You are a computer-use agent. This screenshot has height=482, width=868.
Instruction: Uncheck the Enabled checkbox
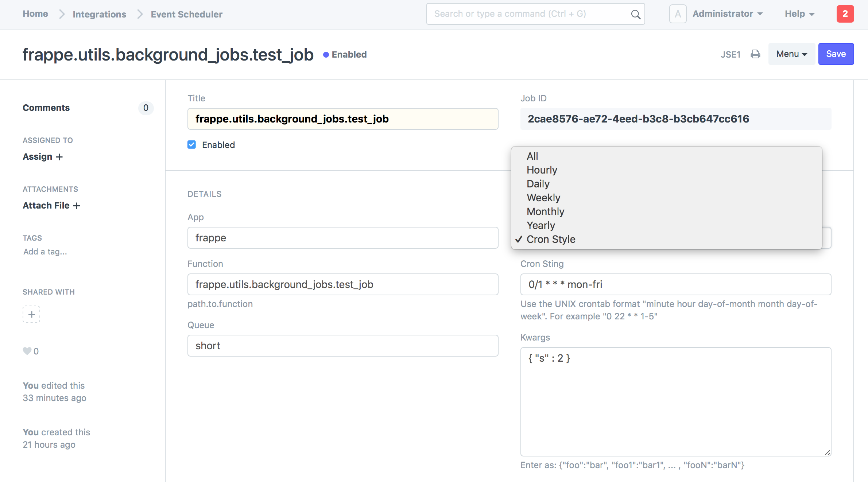[192, 144]
